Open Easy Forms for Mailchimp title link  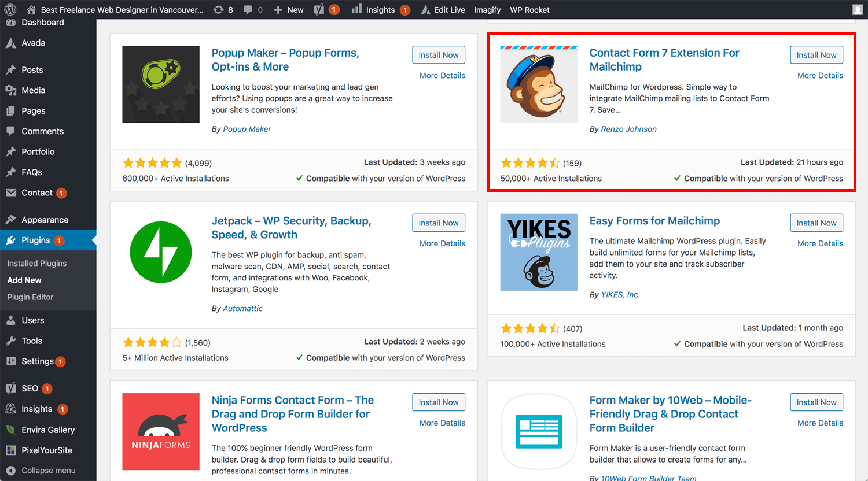pos(654,221)
